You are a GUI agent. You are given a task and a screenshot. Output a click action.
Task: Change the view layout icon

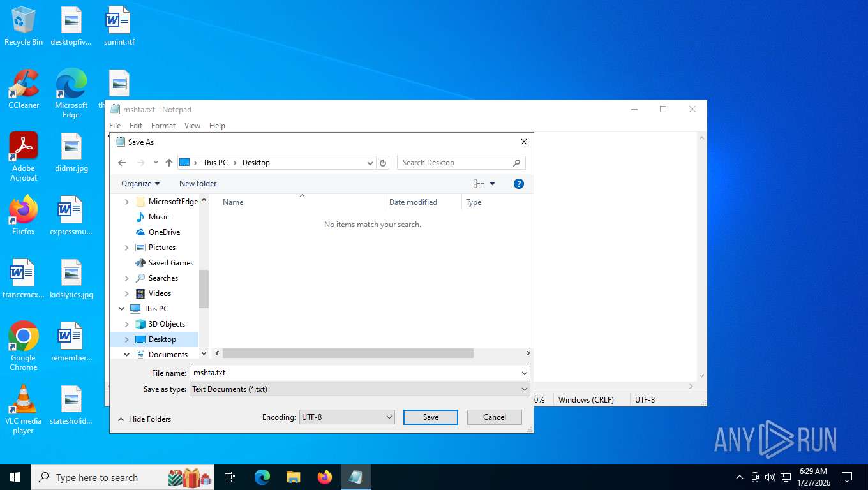[x=479, y=184]
